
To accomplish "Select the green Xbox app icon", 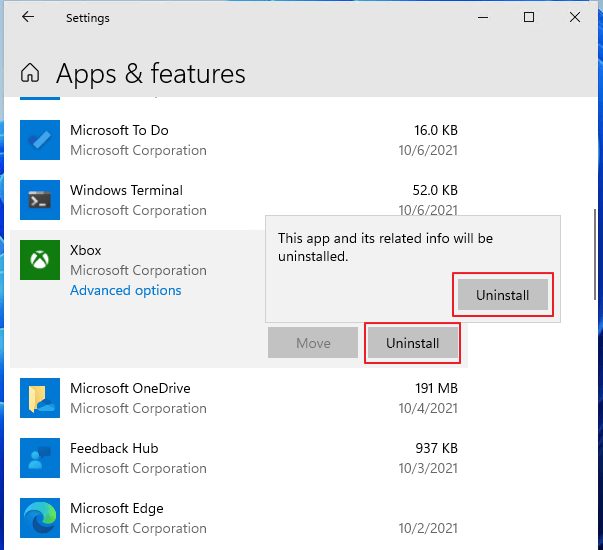I will [x=40, y=260].
